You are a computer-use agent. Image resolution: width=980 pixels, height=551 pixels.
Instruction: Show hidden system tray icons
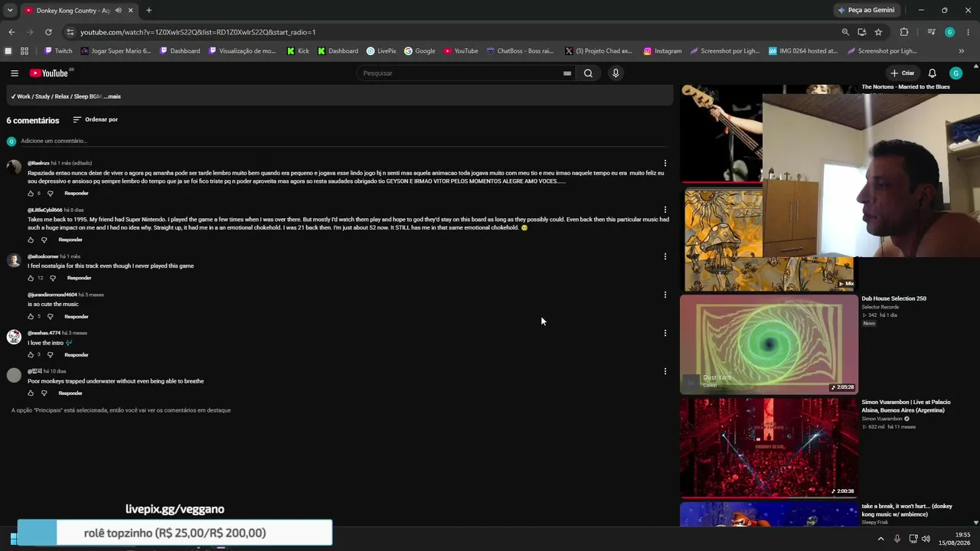(x=880, y=539)
